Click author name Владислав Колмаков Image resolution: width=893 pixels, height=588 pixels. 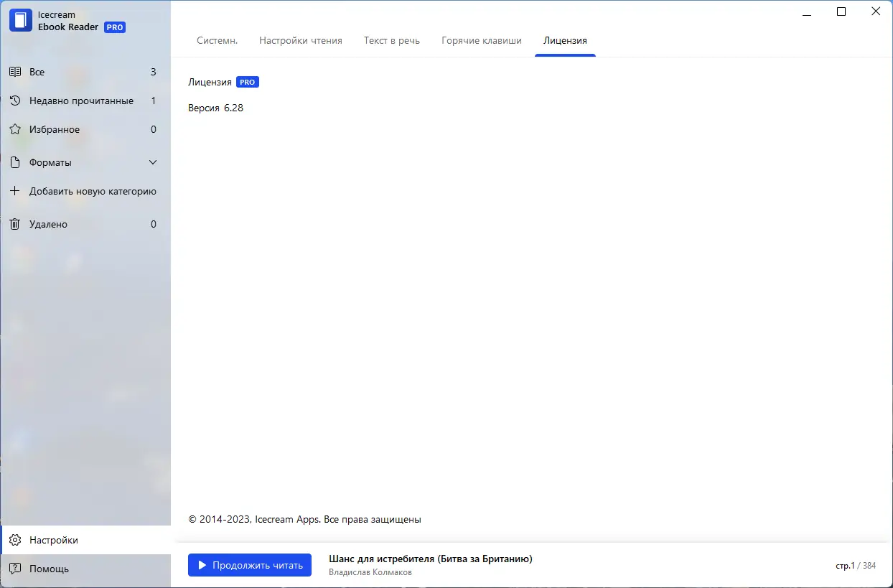click(x=370, y=572)
